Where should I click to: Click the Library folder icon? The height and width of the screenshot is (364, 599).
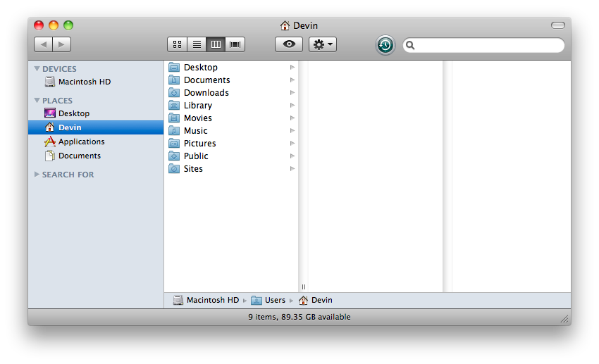tap(174, 105)
